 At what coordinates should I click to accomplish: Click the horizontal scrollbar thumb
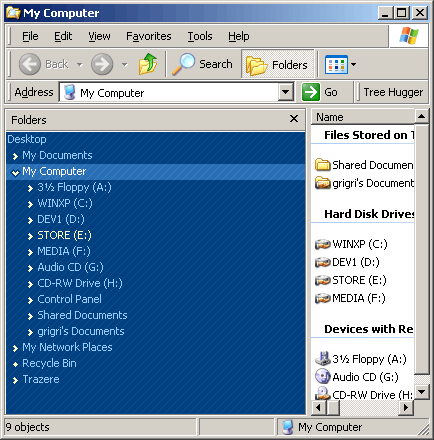pos(332,407)
